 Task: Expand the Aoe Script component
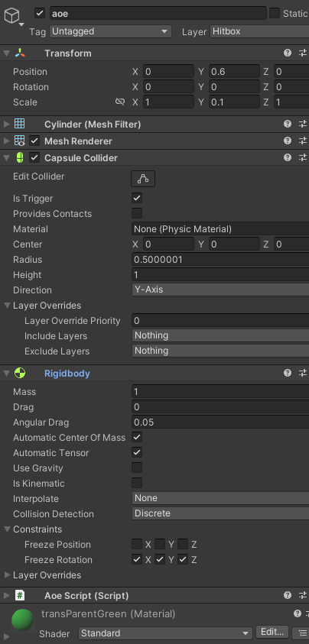pyautogui.click(x=6, y=595)
